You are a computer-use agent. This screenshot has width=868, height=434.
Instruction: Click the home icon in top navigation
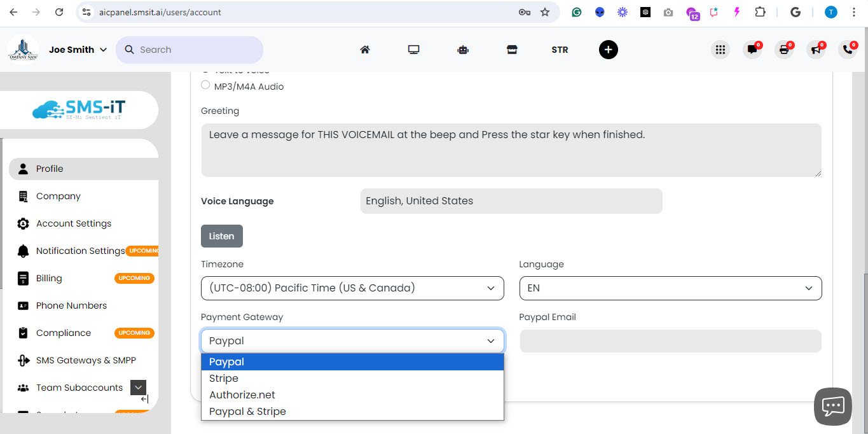click(x=365, y=49)
